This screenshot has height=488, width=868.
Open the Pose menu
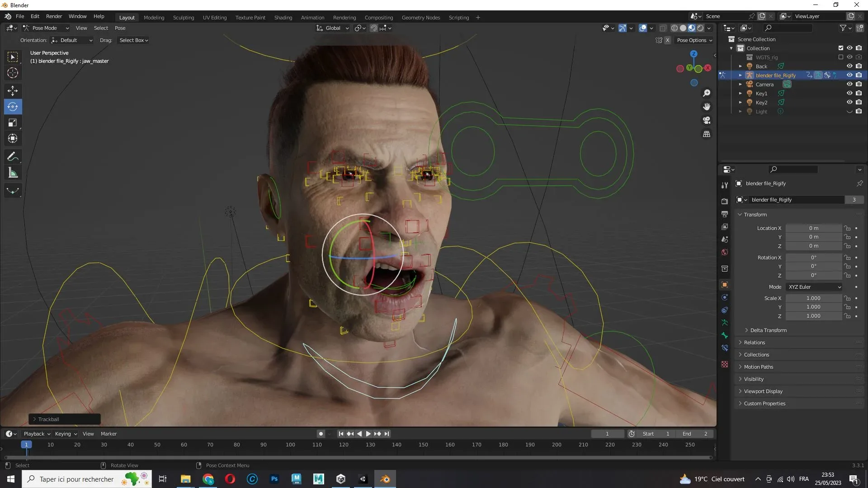pos(120,28)
